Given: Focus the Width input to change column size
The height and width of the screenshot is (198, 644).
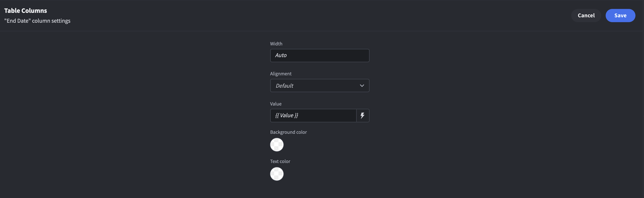Looking at the screenshot, I should click(x=320, y=55).
